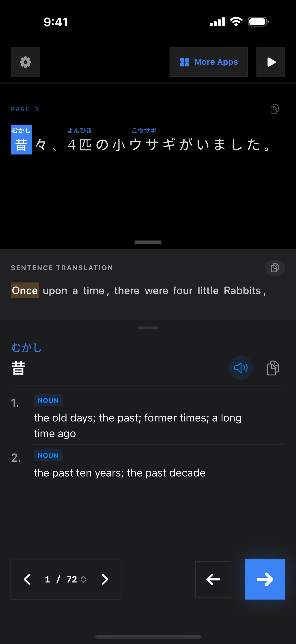Copy the sentence translation
The width and height of the screenshot is (296, 644).
pos(274,268)
